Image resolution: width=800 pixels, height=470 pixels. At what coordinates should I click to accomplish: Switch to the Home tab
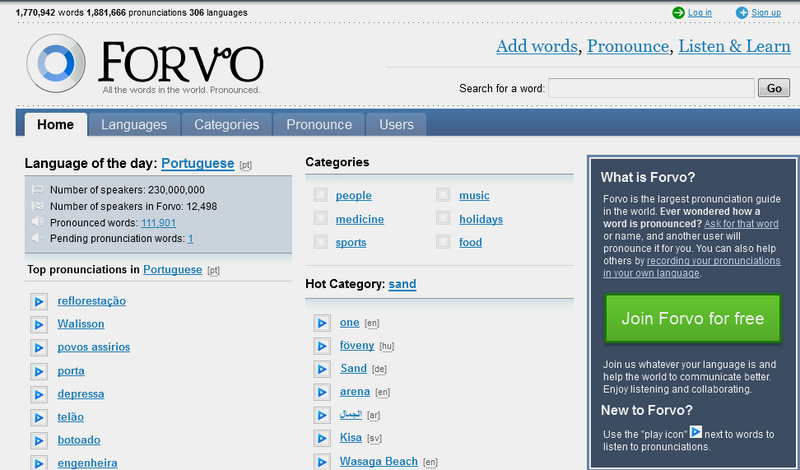[56, 125]
